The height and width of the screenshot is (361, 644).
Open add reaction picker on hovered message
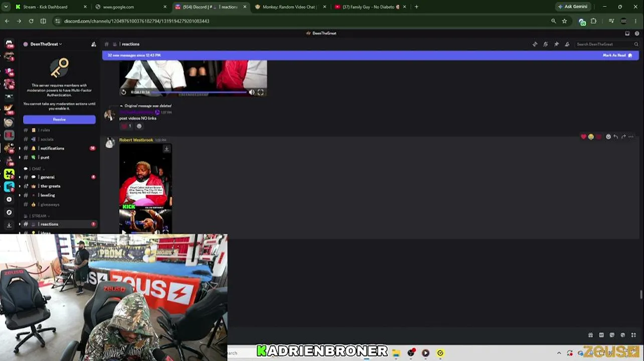pyautogui.click(x=608, y=136)
